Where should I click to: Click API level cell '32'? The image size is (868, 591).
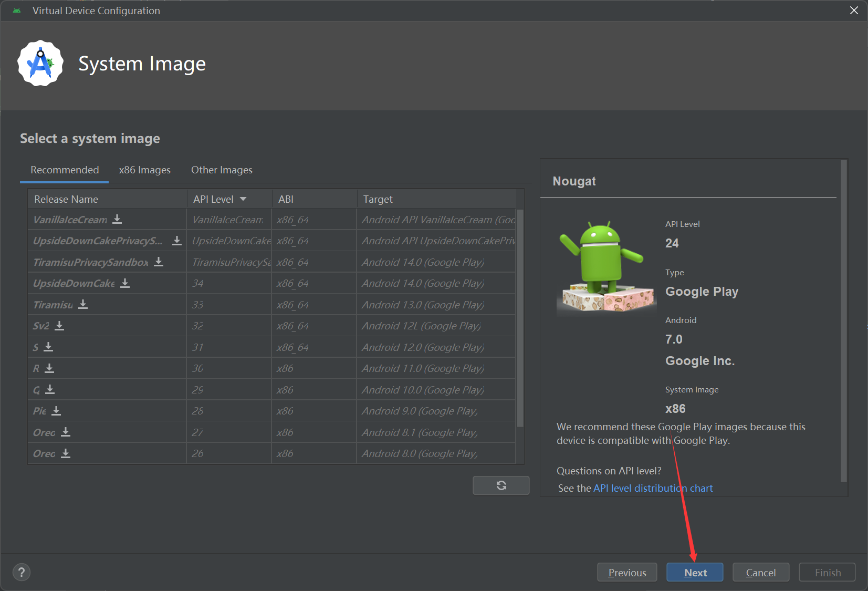tap(229, 326)
